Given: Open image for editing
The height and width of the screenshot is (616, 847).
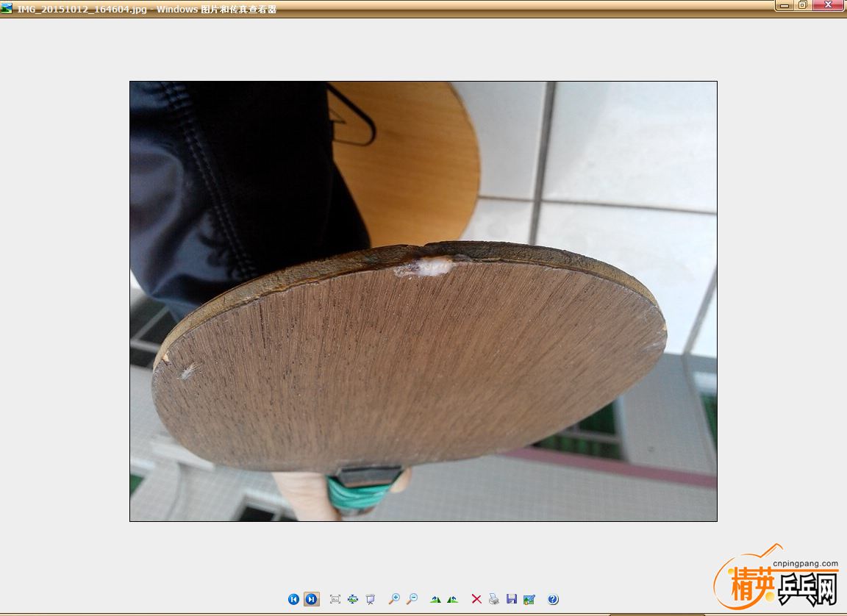Looking at the screenshot, I should pos(529,598).
